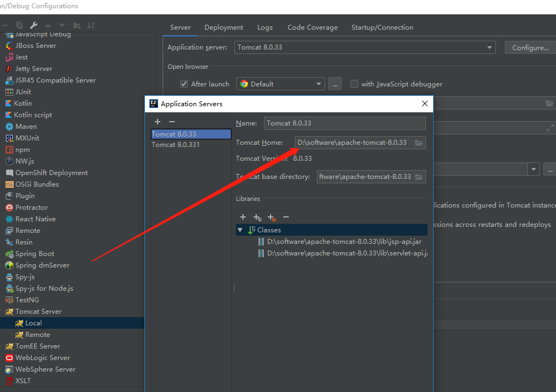Browse Tomcat base directory folder icon

419,177
